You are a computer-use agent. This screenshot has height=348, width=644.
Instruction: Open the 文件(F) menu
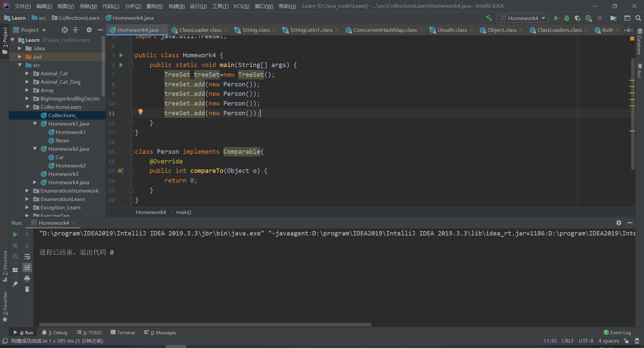click(22, 6)
